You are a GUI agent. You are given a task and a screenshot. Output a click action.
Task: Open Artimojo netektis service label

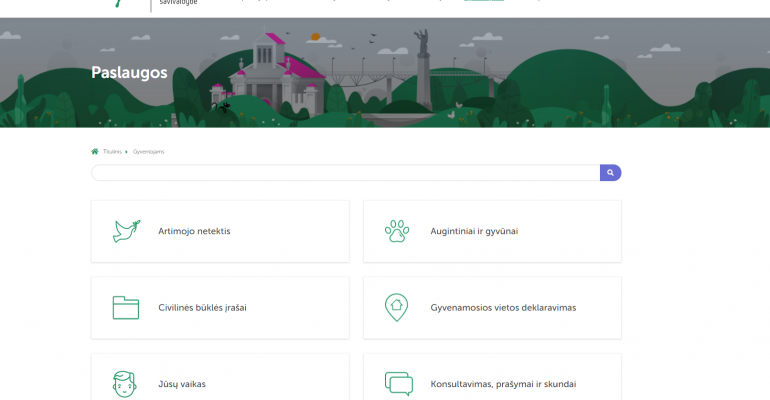(194, 231)
